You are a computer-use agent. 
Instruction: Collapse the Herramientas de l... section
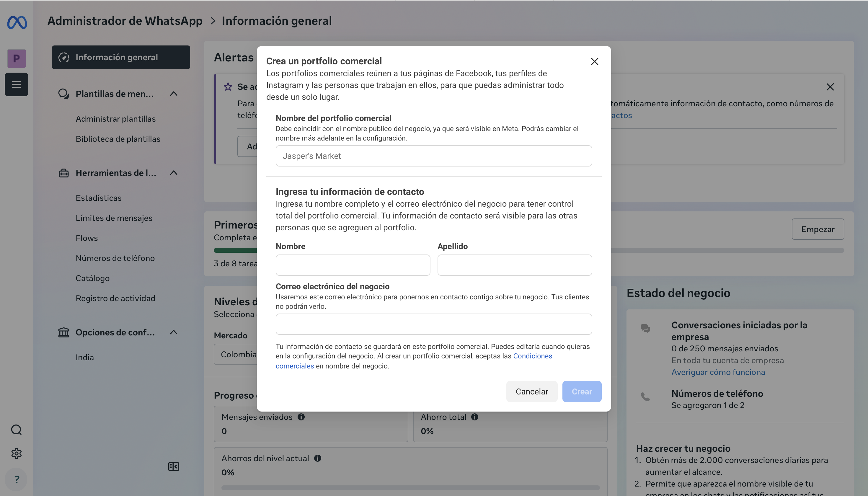[x=174, y=173]
